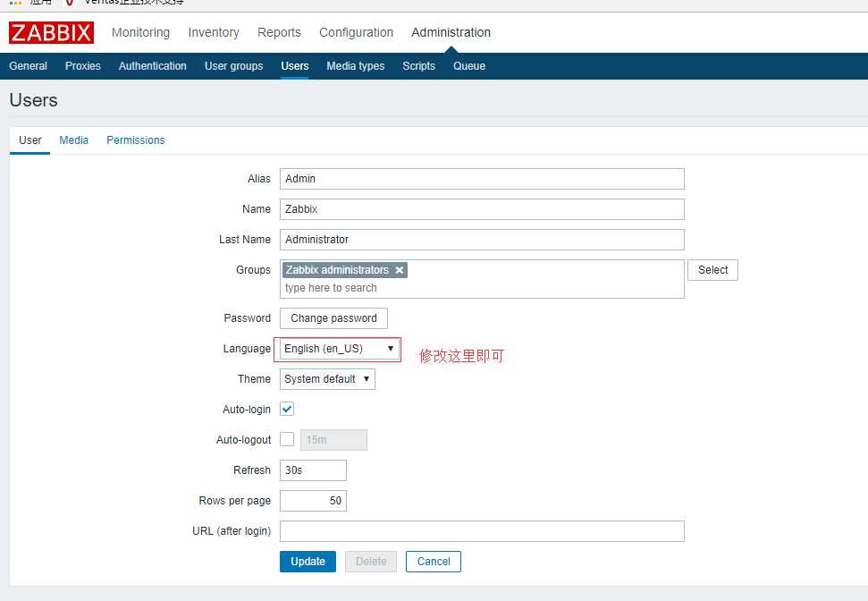Toggle the Auto-login checkbox
Screen dimensions: 868x601
(287, 410)
